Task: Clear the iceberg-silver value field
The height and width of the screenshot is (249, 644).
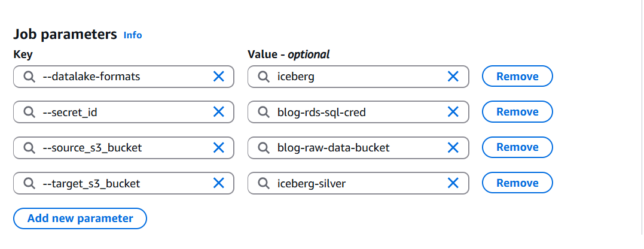Action: 453,183
